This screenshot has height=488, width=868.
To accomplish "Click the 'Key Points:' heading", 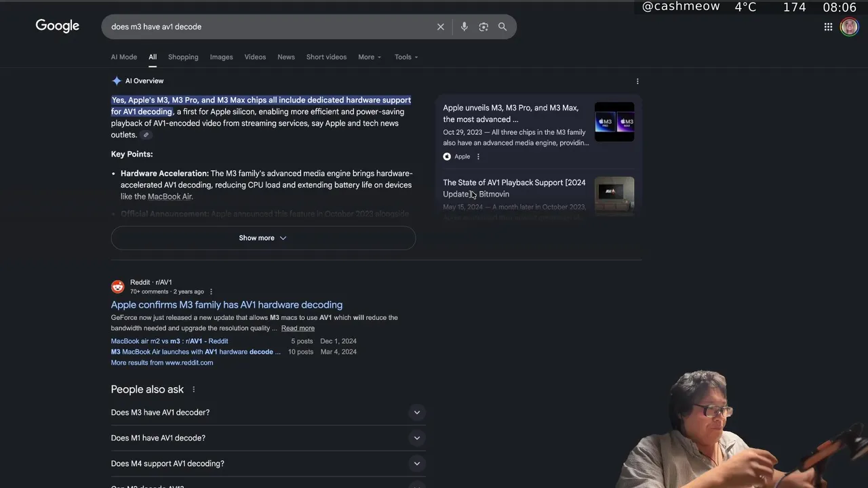I will 132,154.
